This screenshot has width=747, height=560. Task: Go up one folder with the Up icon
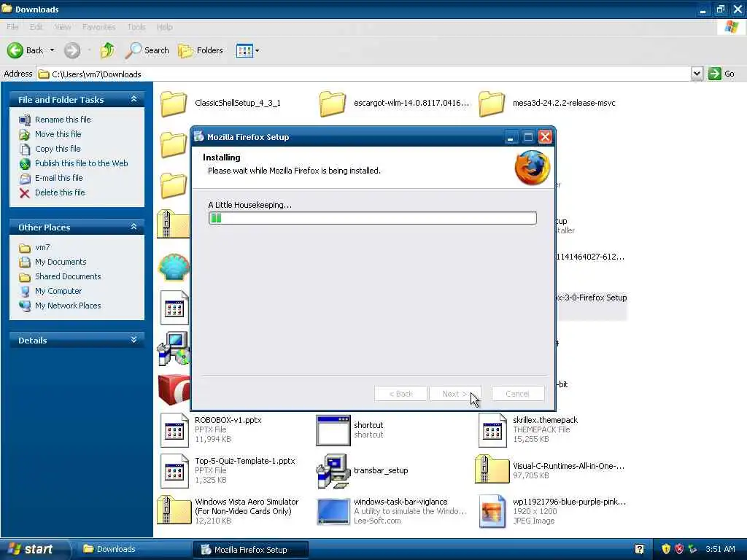click(107, 50)
